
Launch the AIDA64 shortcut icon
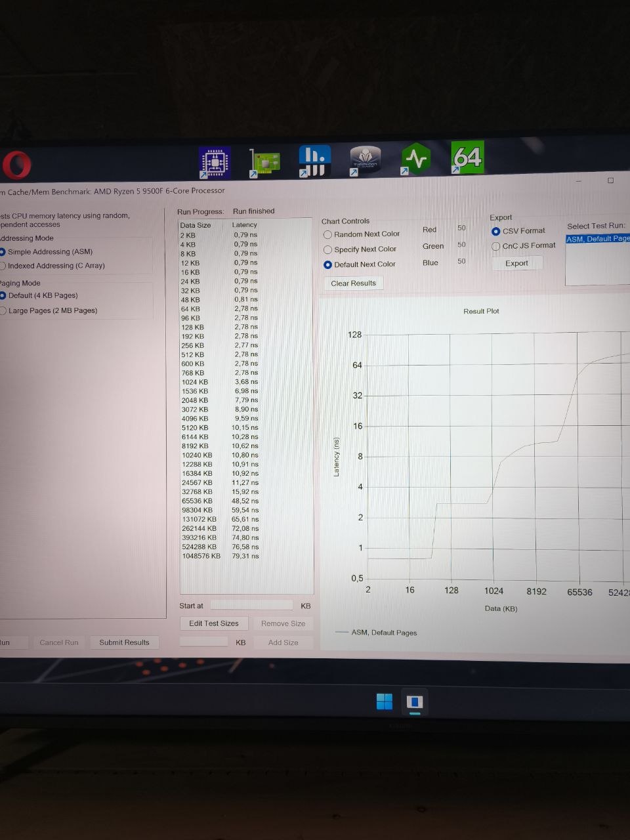coord(468,157)
